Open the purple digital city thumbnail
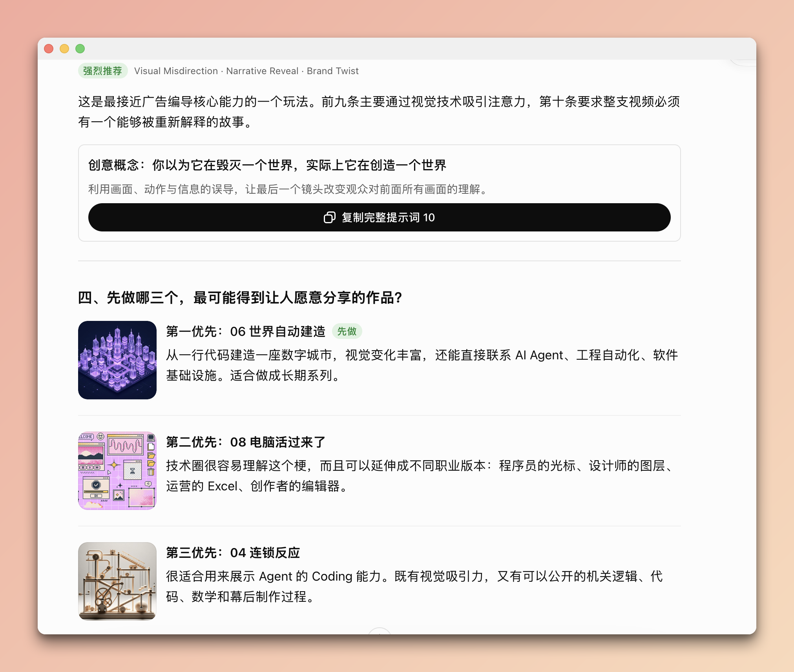Screen dimensions: 794x672 (117, 360)
